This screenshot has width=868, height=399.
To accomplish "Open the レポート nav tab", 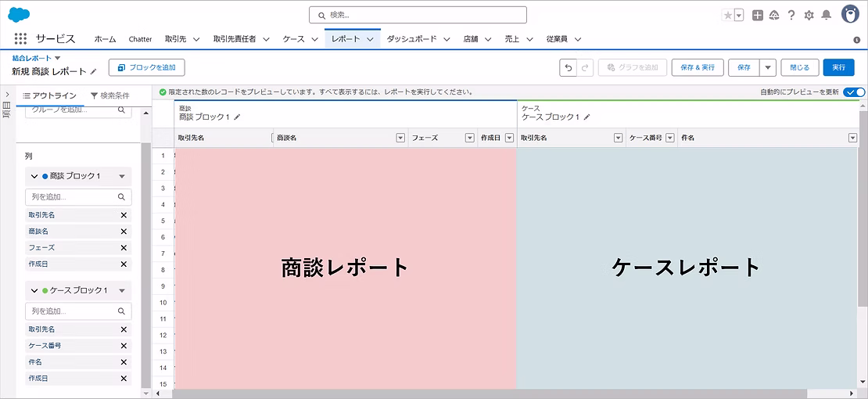I will tap(346, 39).
